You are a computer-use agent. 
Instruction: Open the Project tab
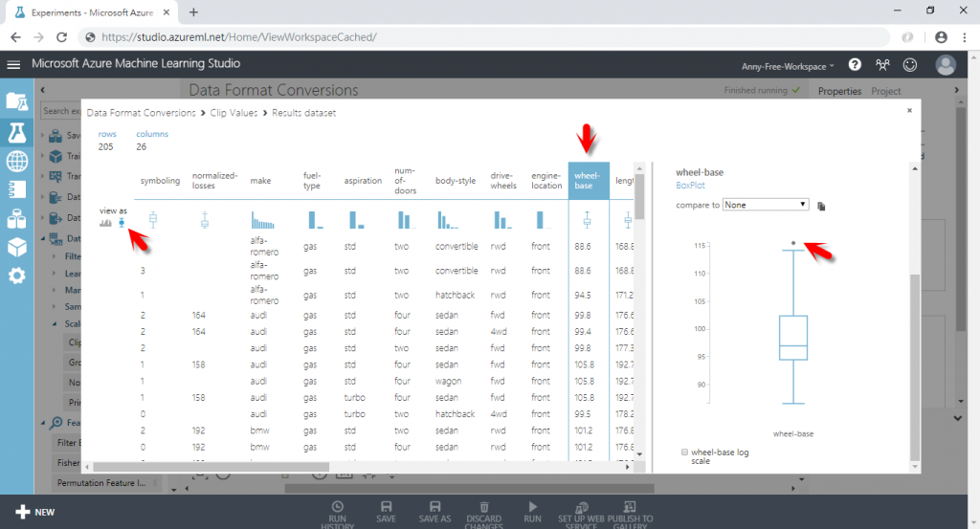coord(885,91)
